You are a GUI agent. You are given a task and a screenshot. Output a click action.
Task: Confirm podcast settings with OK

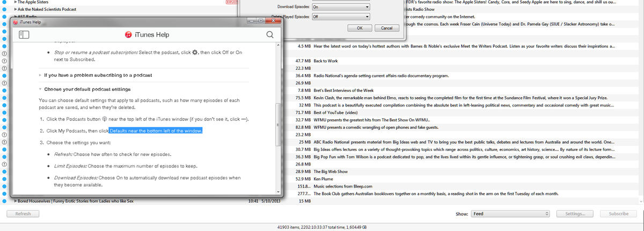click(360, 28)
